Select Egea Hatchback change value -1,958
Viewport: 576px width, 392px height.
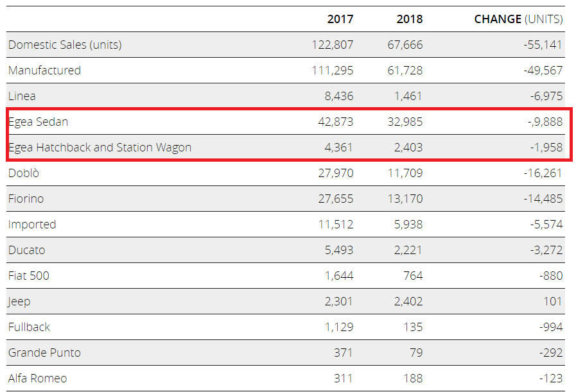[x=546, y=148]
